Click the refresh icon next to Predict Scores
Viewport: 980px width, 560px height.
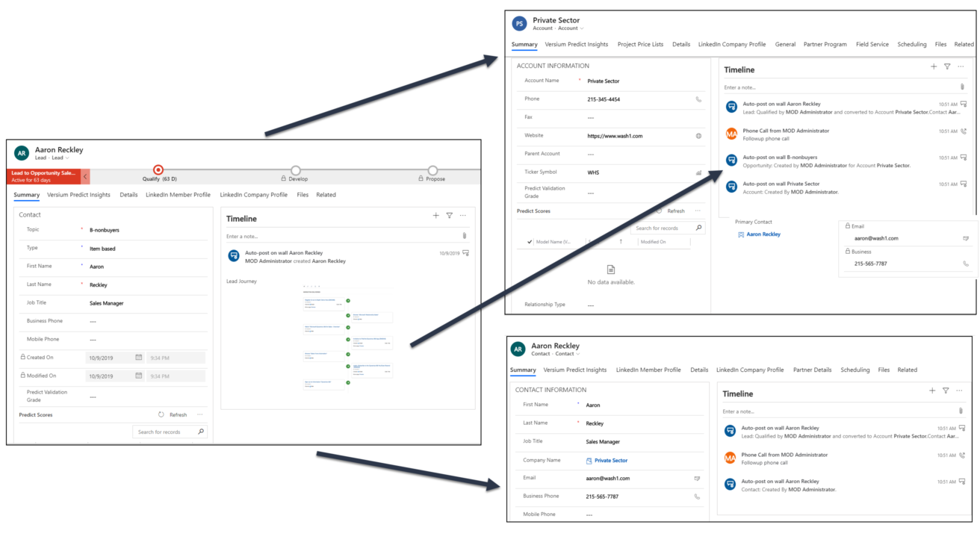[x=162, y=414]
